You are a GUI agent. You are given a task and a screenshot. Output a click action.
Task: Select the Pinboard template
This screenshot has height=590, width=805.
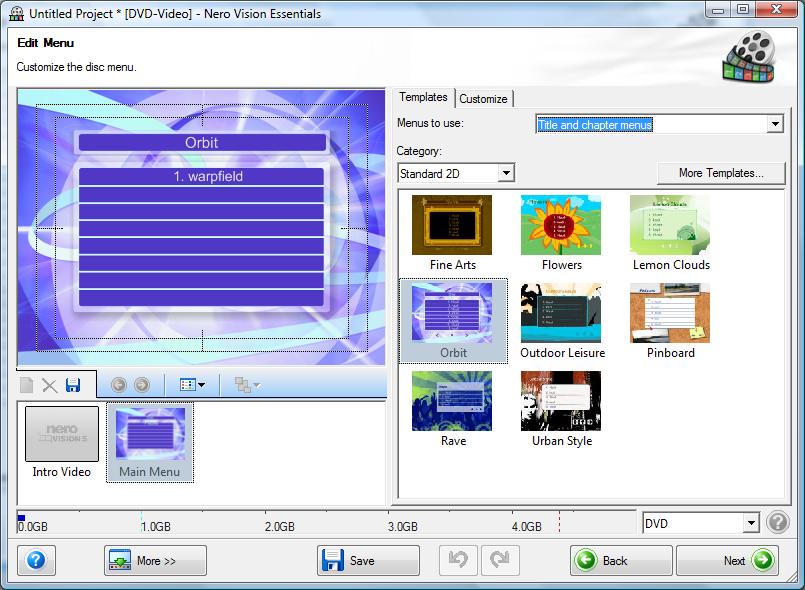[670, 321]
